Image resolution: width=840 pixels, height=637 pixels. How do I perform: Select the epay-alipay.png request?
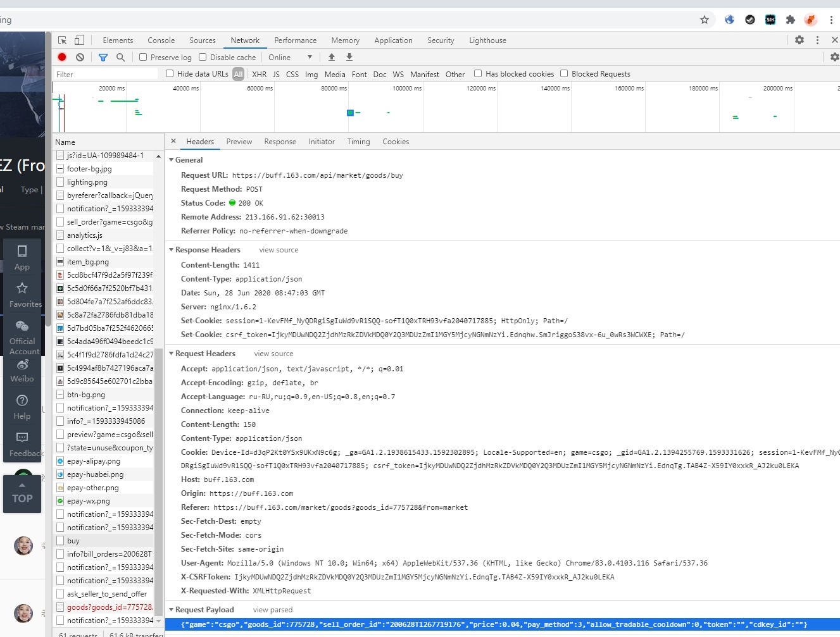[104, 461]
